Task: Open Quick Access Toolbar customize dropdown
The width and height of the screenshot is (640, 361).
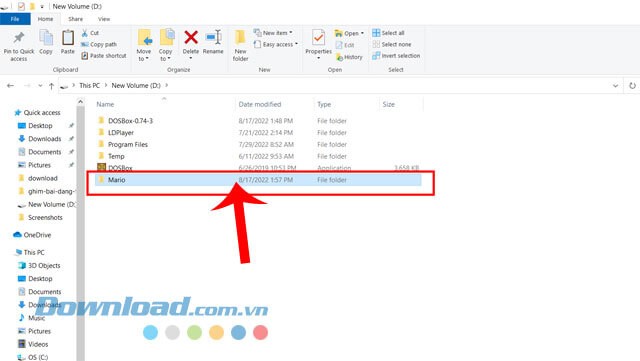Action: [x=42, y=7]
